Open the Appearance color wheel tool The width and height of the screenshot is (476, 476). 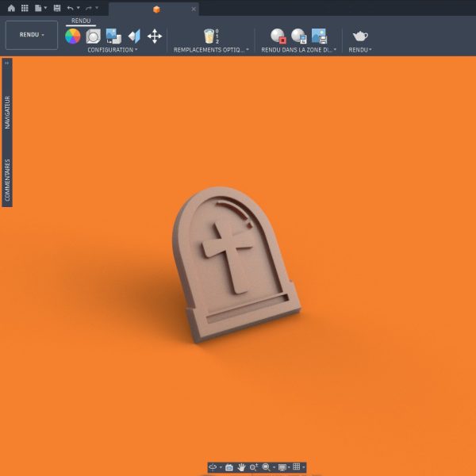[x=73, y=36]
